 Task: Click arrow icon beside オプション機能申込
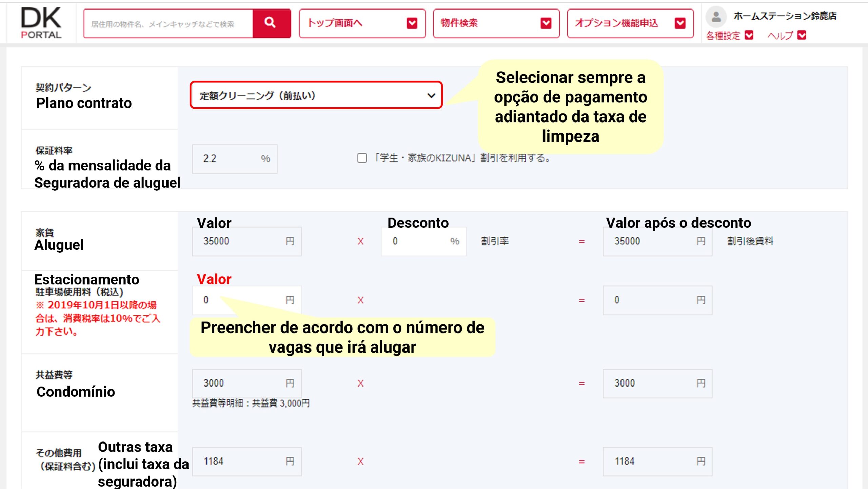(680, 23)
